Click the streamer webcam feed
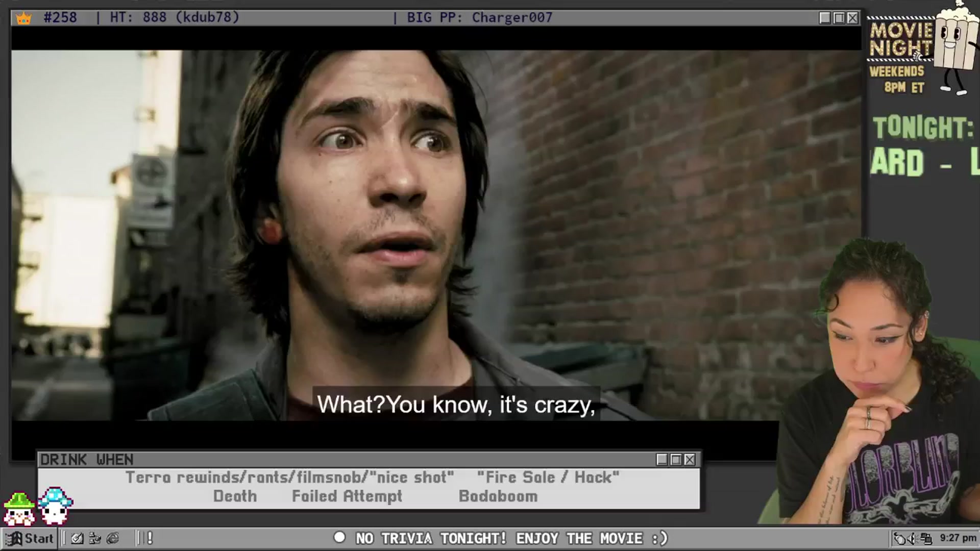 tap(870, 383)
